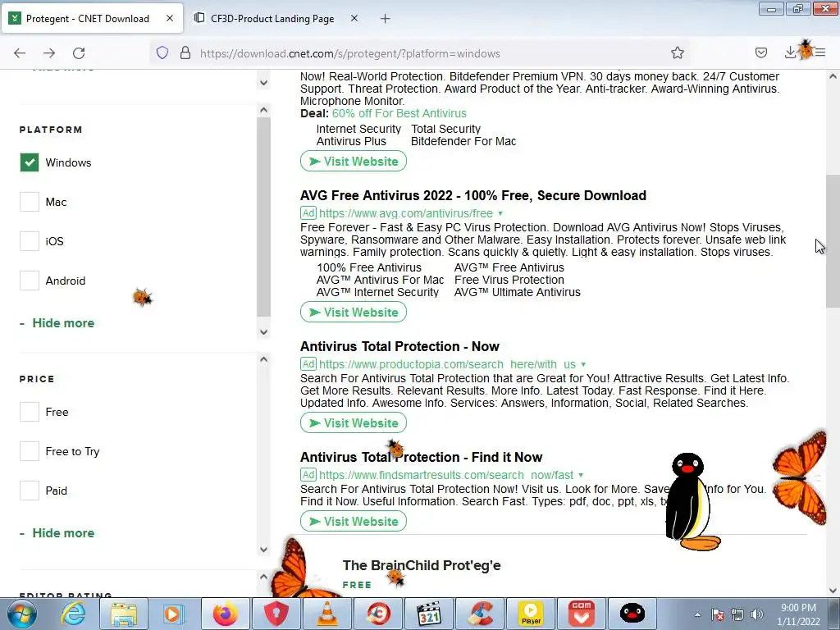Viewport: 840px width, 630px height.
Task: Open the red circular C taskbar icon
Action: point(378,614)
